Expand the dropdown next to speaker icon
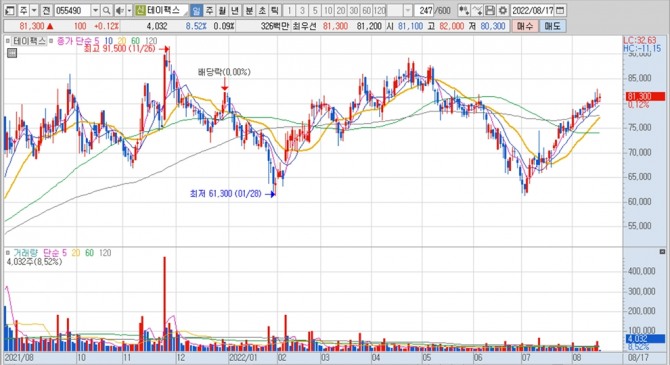 pos(129,10)
